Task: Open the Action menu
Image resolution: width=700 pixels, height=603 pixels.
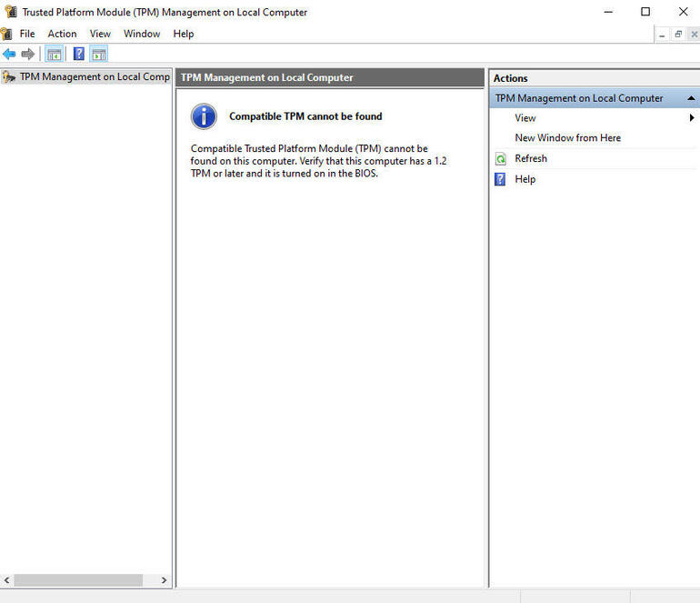Action: (x=62, y=34)
